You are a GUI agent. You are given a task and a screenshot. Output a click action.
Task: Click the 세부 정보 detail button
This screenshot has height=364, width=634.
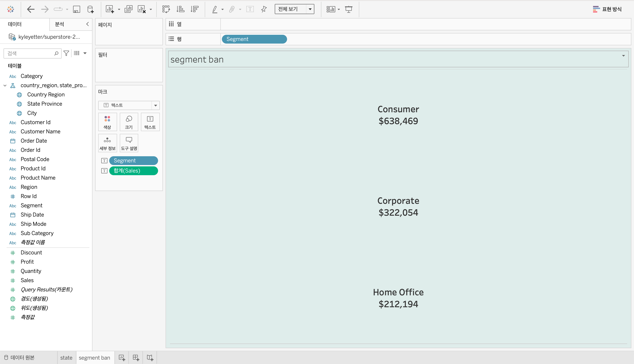[107, 143]
